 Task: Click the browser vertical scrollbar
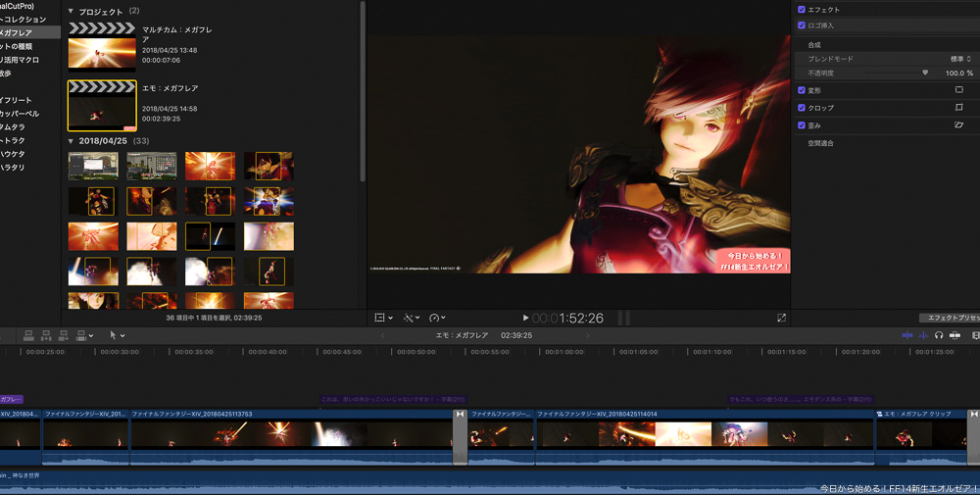(x=363, y=92)
